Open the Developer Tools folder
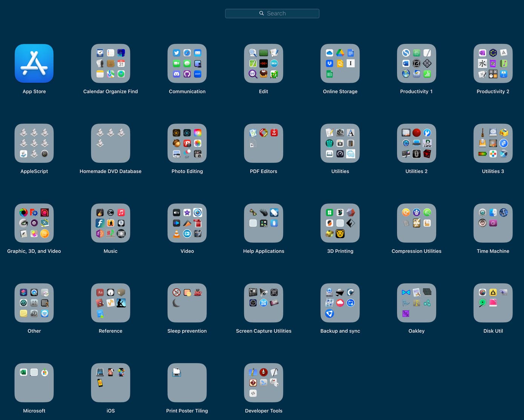The width and height of the screenshot is (524, 420). (264, 383)
